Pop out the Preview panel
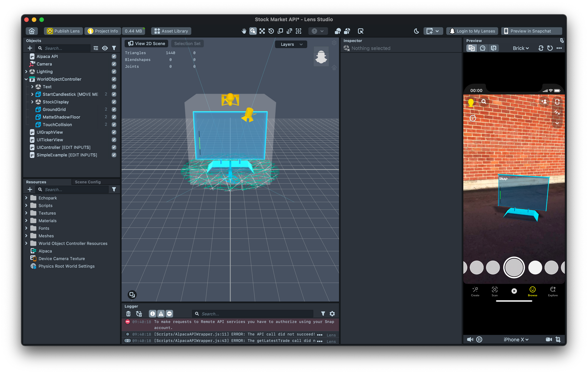 tap(562, 41)
